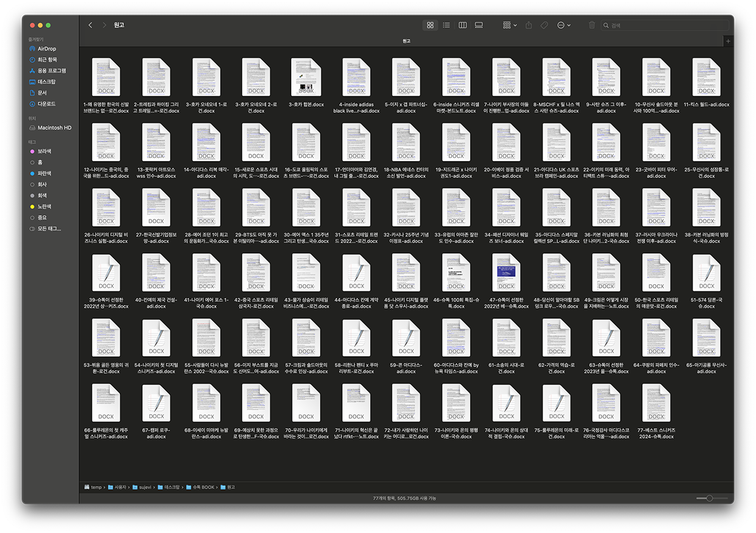Switch to column view mode

coord(463,25)
